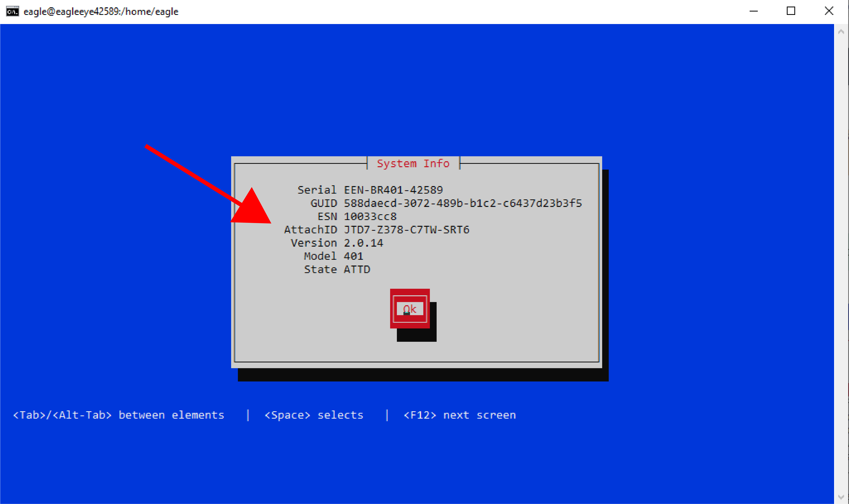Click the Model value 401
849x504 pixels.
pyautogui.click(x=354, y=256)
